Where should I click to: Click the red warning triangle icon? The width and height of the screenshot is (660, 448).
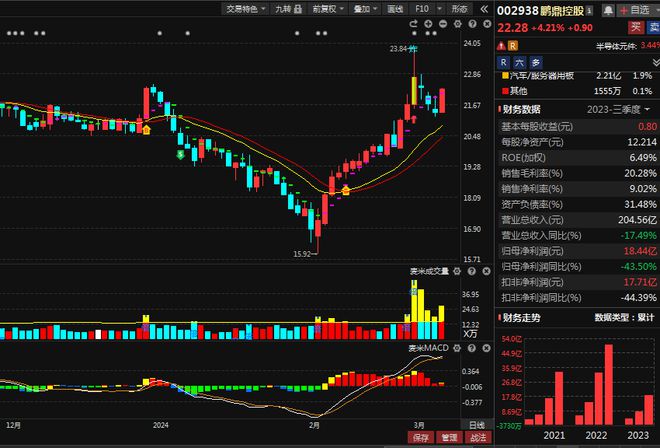[x=501, y=46]
